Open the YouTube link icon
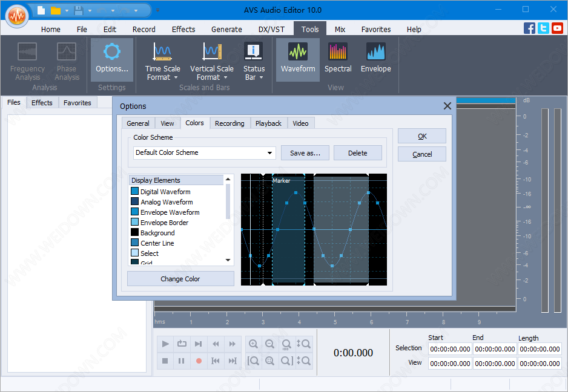This screenshot has height=392, width=568. click(x=557, y=28)
